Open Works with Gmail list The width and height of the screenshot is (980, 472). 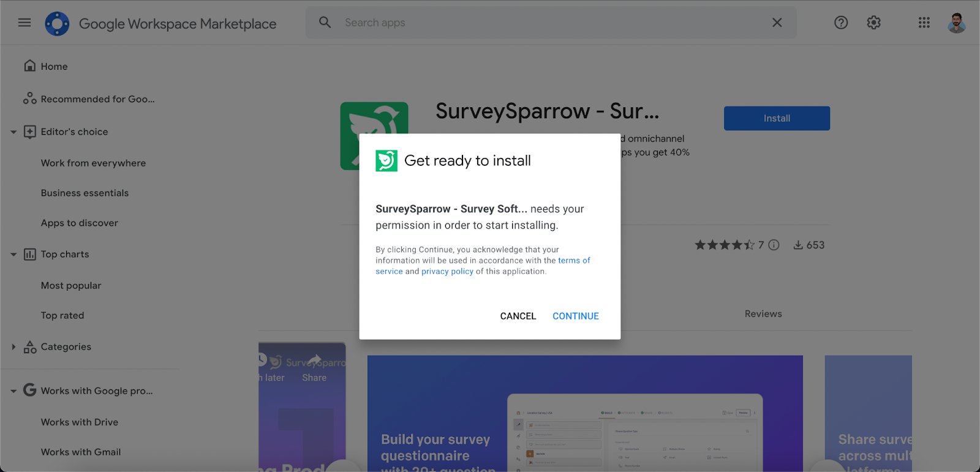81,452
